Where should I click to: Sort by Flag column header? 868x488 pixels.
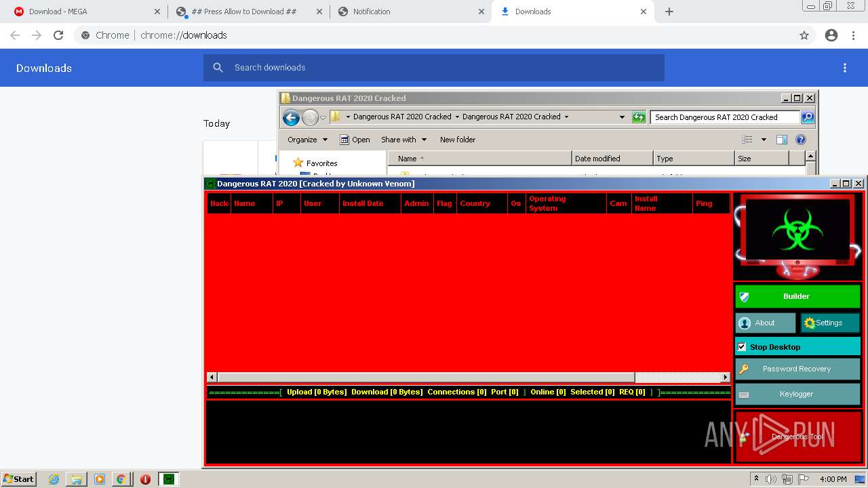pos(445,203)
